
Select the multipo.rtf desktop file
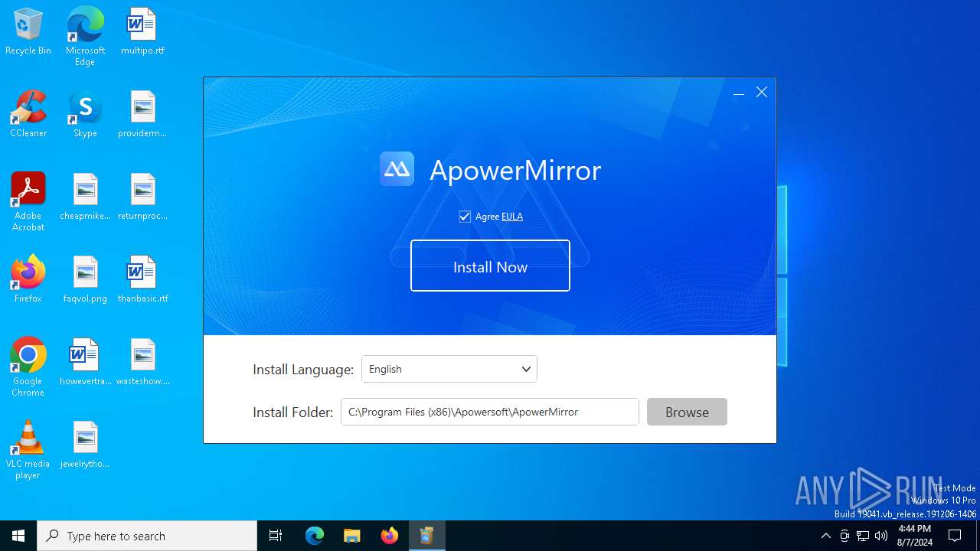[142, 32]
